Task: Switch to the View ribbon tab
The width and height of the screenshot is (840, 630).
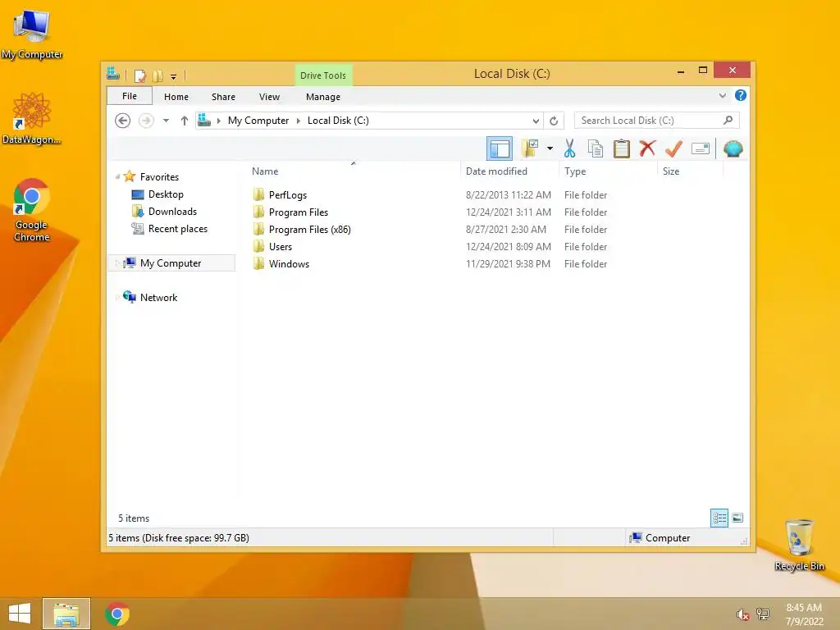Action: (x=269, y=97)
